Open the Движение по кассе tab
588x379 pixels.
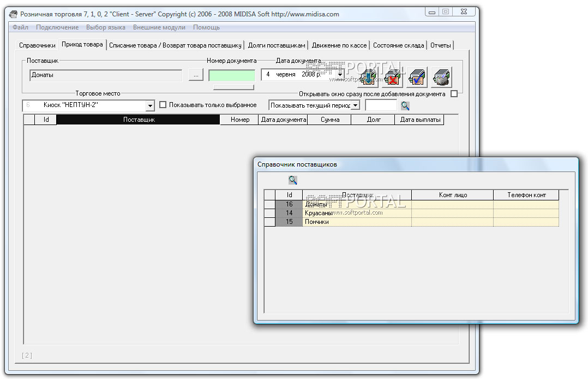[339, 45]
